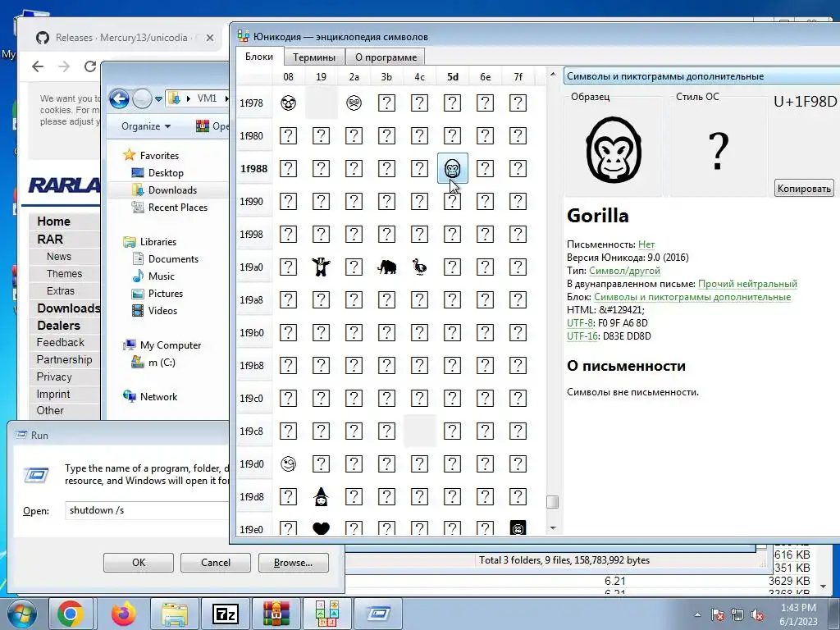Open Pictures library in Explorer
The height and width of the screenshot is (630, 840).
coord(166,294)
